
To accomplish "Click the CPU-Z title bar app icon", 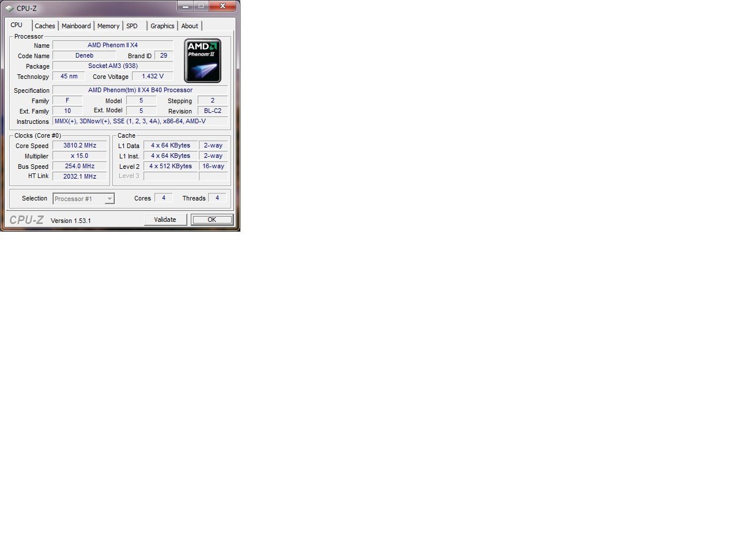I will pyautogui.click(x=9, y=9).
